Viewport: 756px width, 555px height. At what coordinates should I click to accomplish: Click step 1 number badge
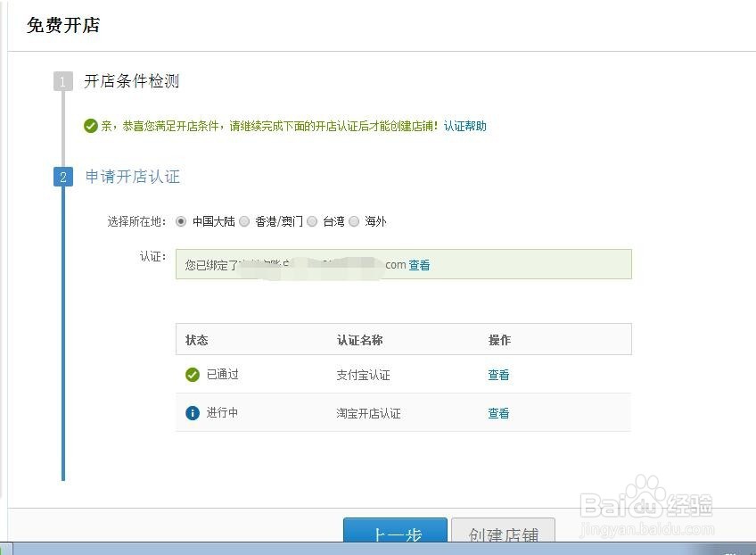[x=63, y=81]
